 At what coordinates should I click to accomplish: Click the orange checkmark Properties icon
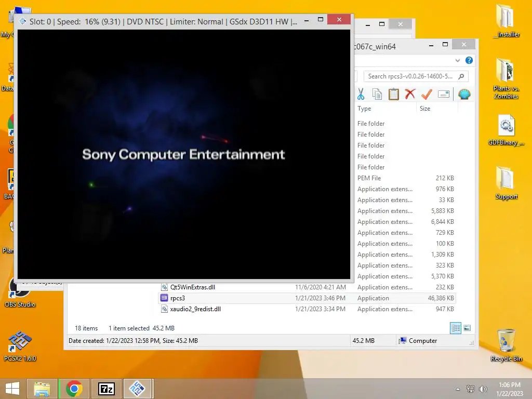427,94
